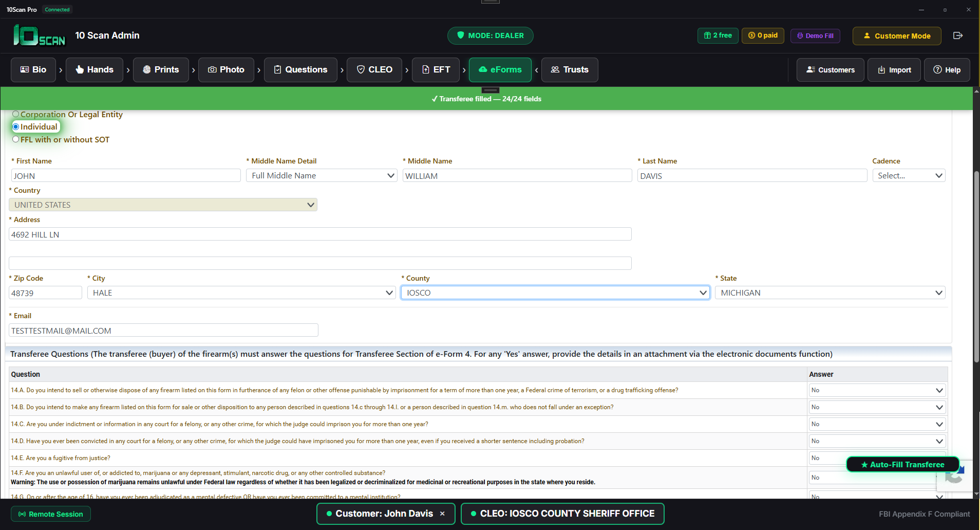Click the First Name field
980x530 pixels.
[126, 175]
